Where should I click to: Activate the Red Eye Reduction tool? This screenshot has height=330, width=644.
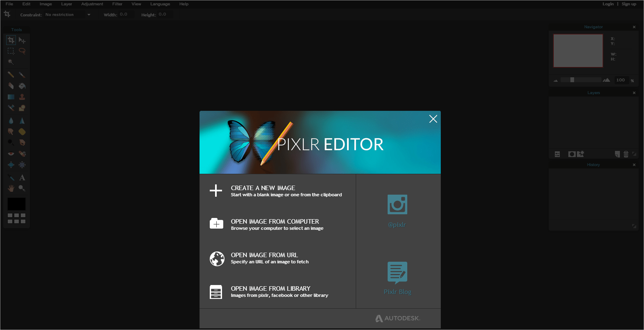click(11, 154)
